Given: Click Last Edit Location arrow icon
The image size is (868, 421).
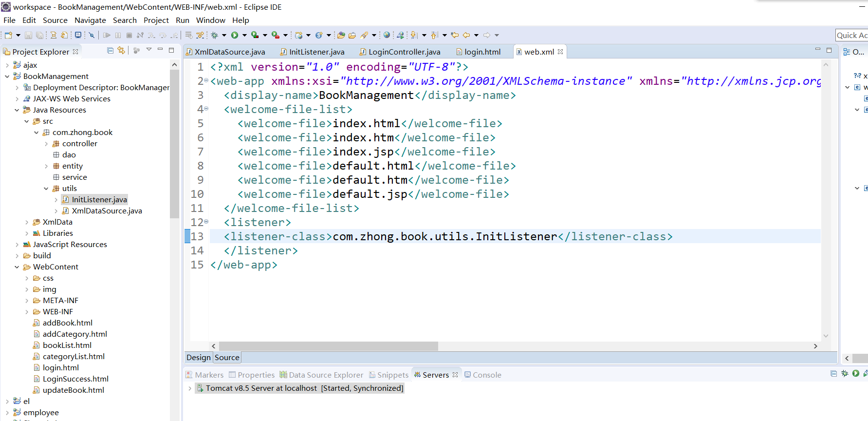Looking at the screenshot, I should tap(455, 35).
